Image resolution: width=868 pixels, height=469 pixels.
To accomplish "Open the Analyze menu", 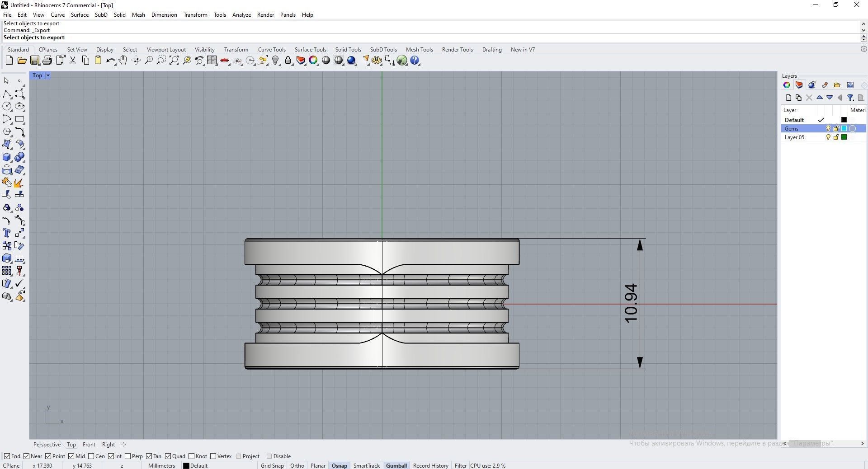I will [241, 15].
